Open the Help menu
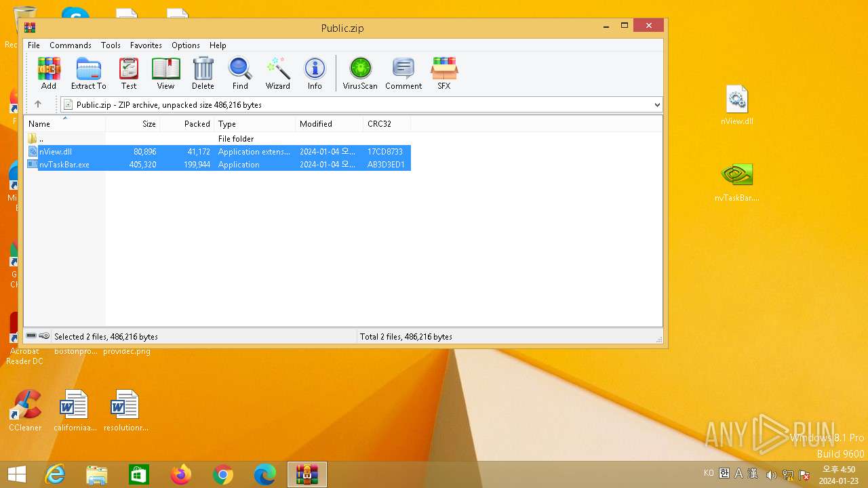The width and height of the screenshot is (868, 488). click(218, 45)
